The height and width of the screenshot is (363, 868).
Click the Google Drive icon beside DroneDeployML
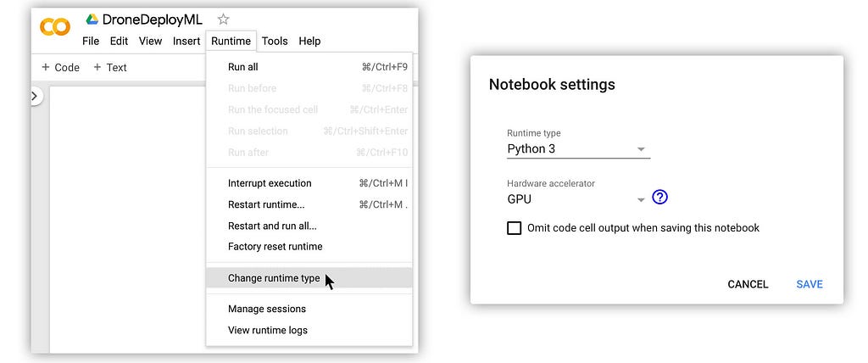click(x=92, y=20)
